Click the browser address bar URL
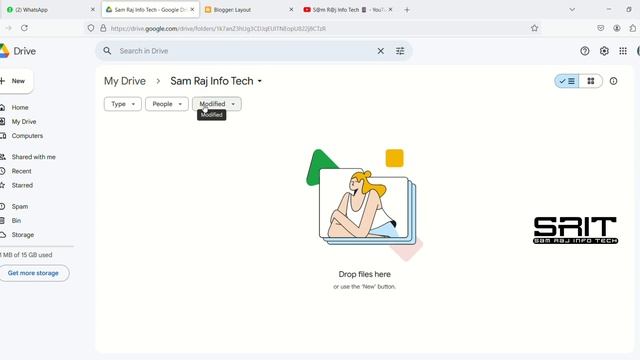640x360 pixels. point(218,29)
